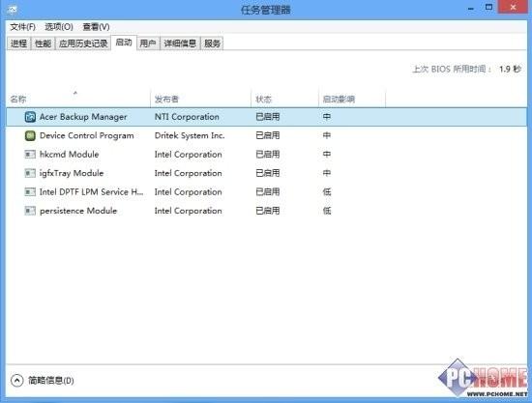The image size is (532, 403).
Task: Open the 选项(O) menu
Action: (x=59, y=27)
